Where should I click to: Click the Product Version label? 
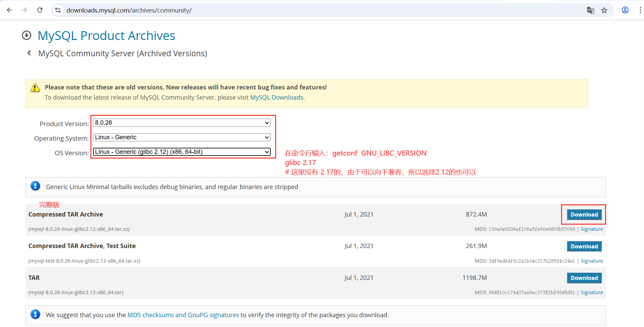coord(64,124)
